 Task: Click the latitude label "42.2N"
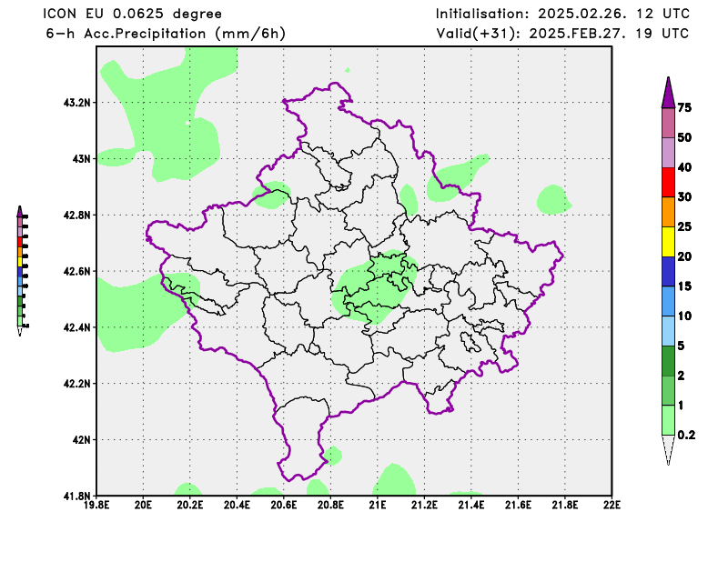[x=77, y=384]
